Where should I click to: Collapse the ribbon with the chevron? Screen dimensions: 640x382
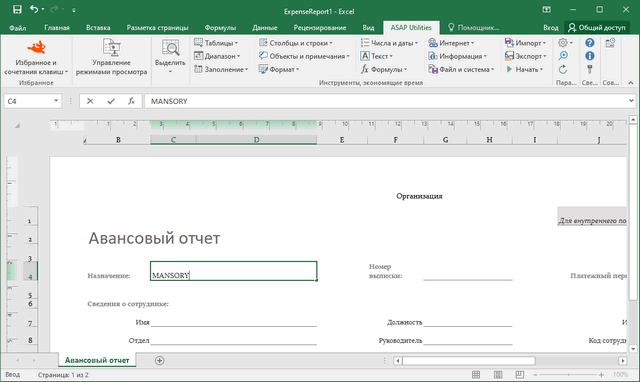(x=631, y=82)
